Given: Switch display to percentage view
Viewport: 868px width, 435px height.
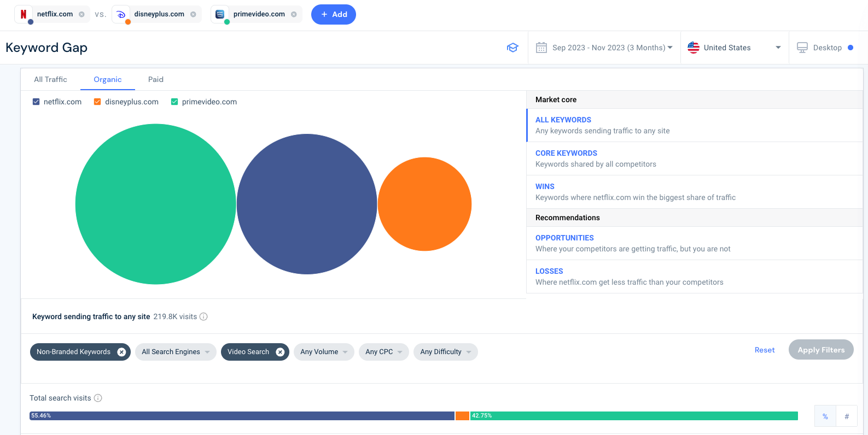Looking at the screenshot, I should (825, 416).
